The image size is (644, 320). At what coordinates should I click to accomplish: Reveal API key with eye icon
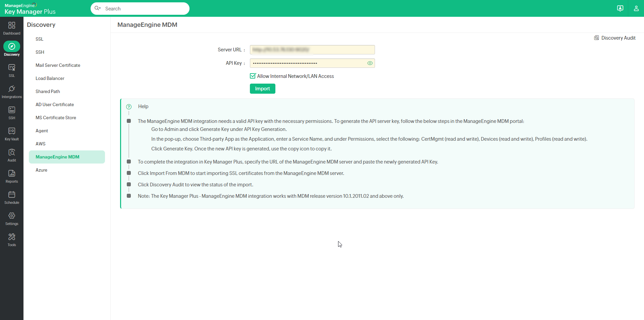point(370,63)
